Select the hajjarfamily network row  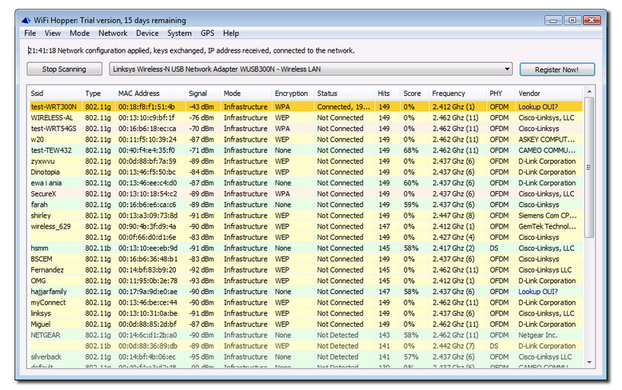click(306, 292)
